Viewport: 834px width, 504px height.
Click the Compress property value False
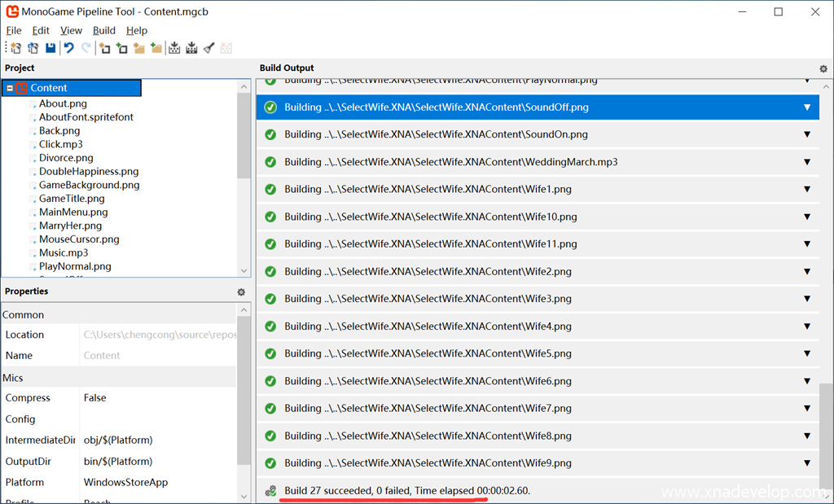point(95,398)
